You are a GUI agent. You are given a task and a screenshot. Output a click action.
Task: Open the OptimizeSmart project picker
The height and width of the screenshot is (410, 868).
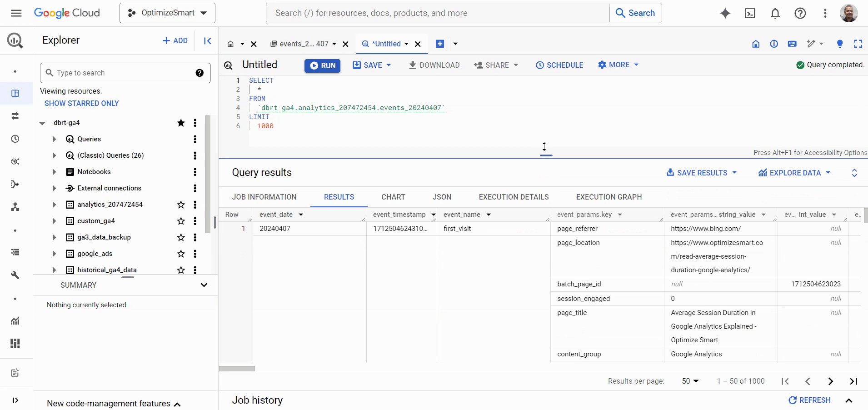pyautogui.click(x=167, y=13)
